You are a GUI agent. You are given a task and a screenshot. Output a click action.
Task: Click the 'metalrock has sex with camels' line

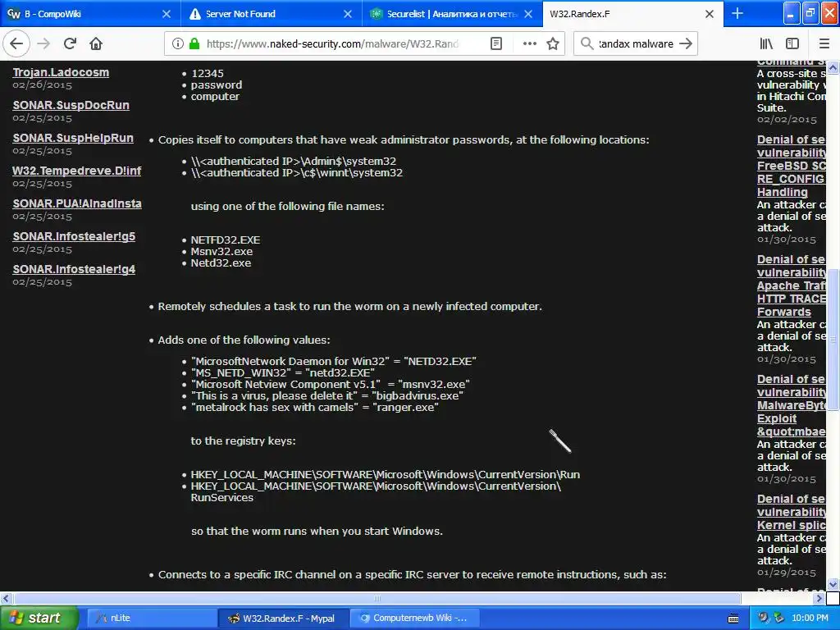pos(315,407)
